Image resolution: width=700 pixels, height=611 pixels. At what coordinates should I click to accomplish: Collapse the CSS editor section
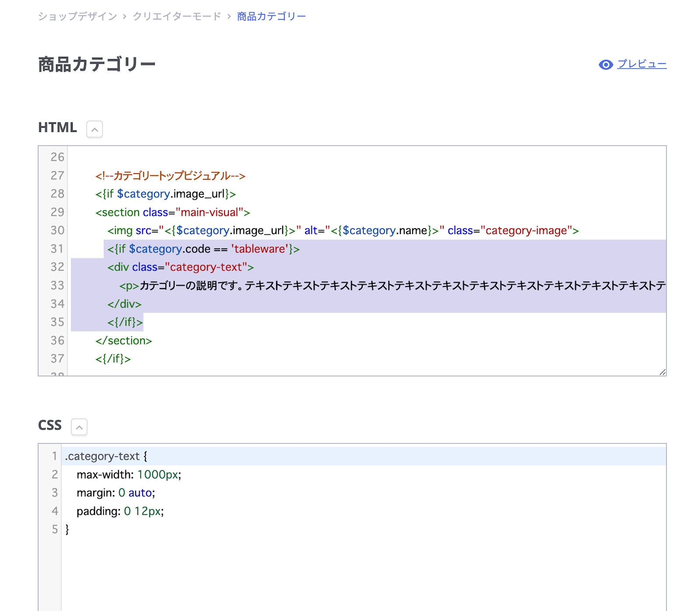79,427
